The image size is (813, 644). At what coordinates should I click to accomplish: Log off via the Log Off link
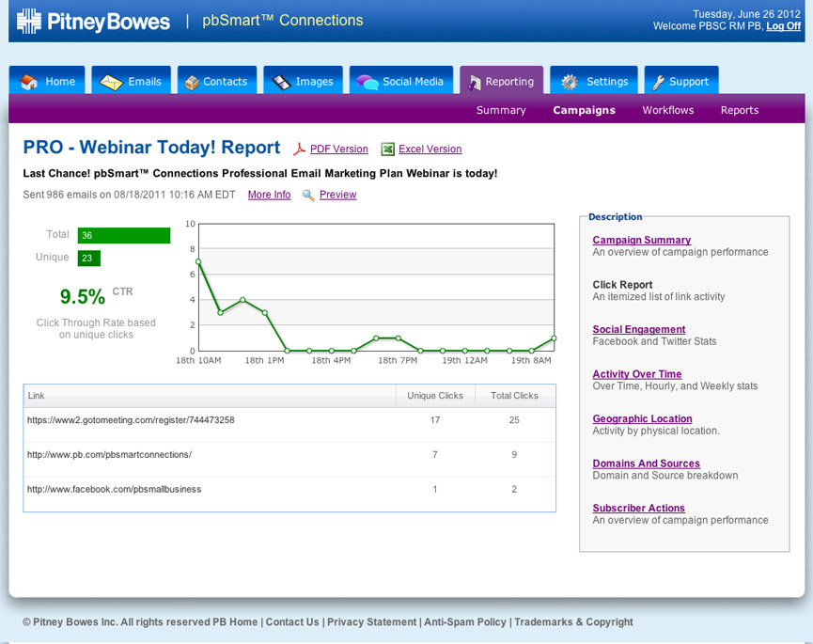click(x=784, y=26)
